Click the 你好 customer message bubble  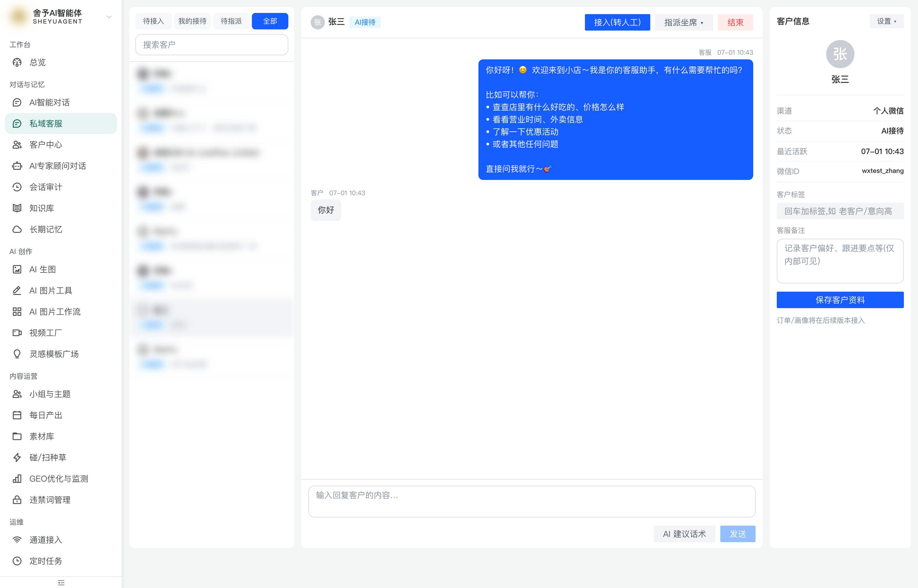click(326, 210)
